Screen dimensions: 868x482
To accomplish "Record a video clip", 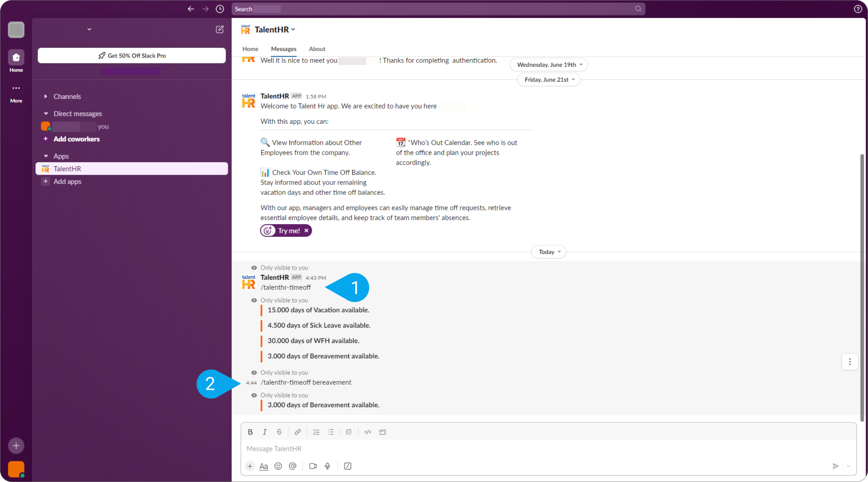I will tap(313, 466).
